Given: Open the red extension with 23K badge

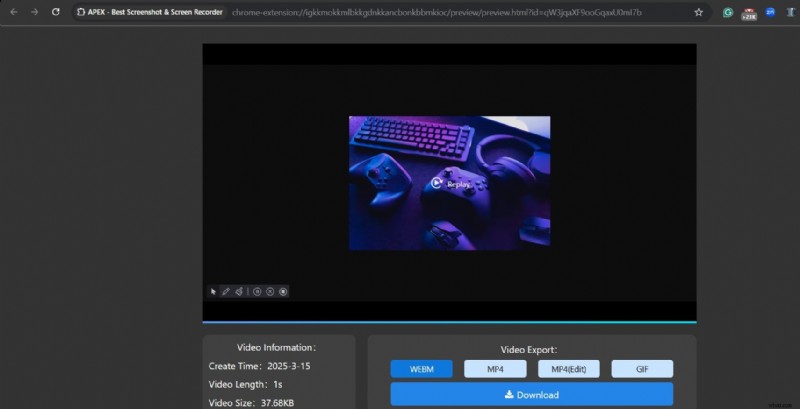Looking at the screenshot, I should click(x=749, y=14).
